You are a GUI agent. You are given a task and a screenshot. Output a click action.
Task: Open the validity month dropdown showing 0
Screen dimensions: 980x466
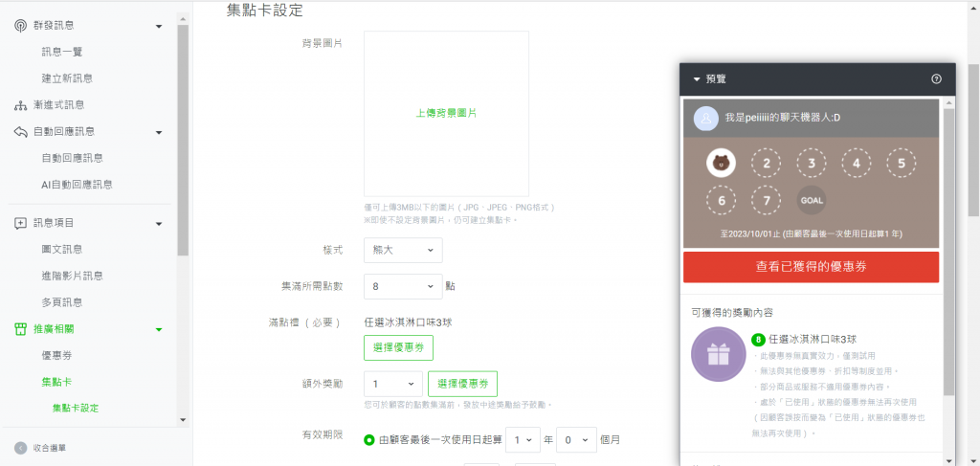(576, 440)
